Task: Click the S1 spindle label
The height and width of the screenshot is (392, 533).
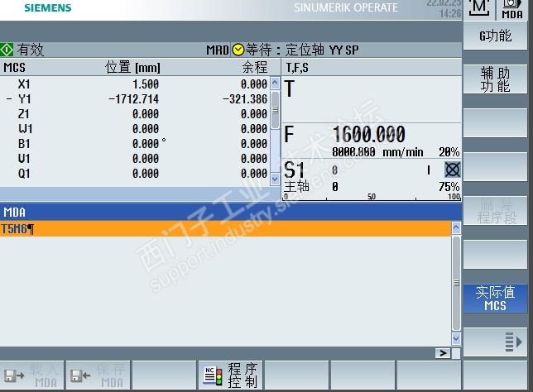Action: click(x=294, y=170)
